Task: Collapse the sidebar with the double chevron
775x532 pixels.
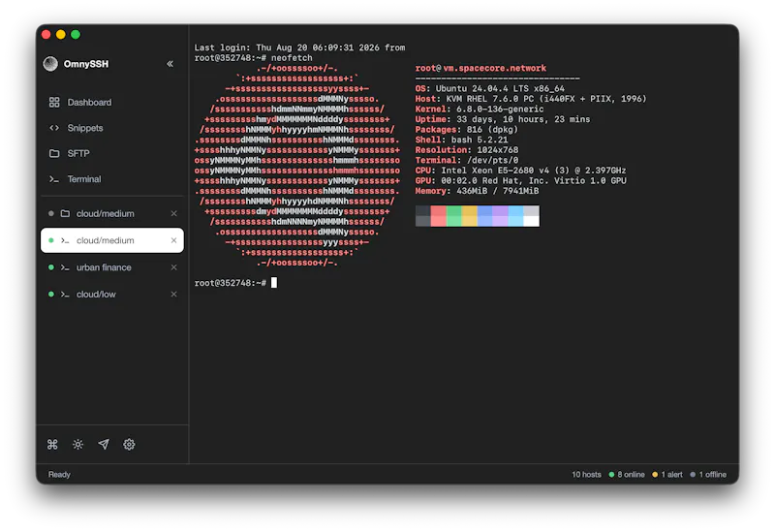Action: pyautogui.click(x=170, y=64)
